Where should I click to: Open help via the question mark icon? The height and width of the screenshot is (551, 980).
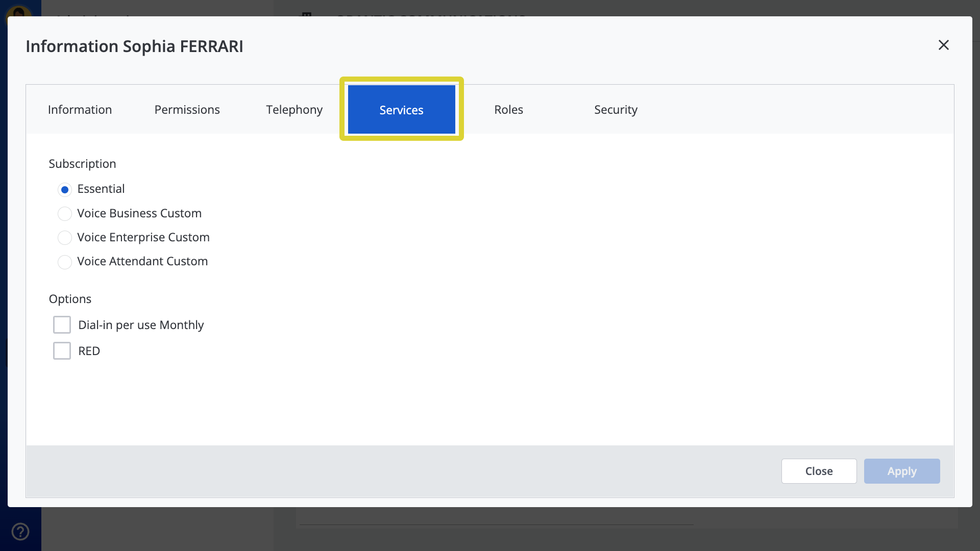pos(20,531)
